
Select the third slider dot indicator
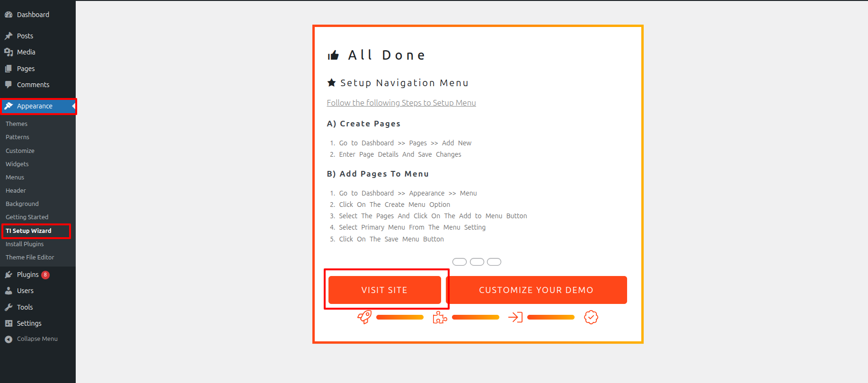tap(494, 262)
